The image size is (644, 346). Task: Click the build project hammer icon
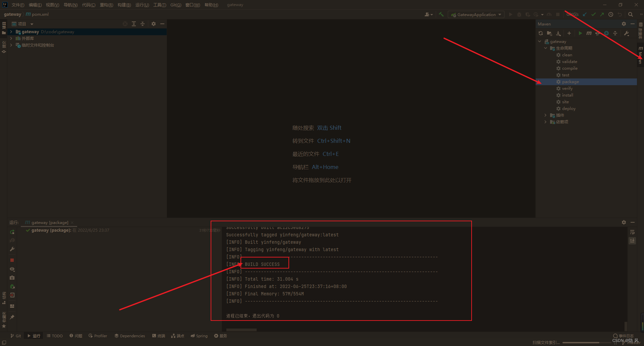click(x=441, y=14)
